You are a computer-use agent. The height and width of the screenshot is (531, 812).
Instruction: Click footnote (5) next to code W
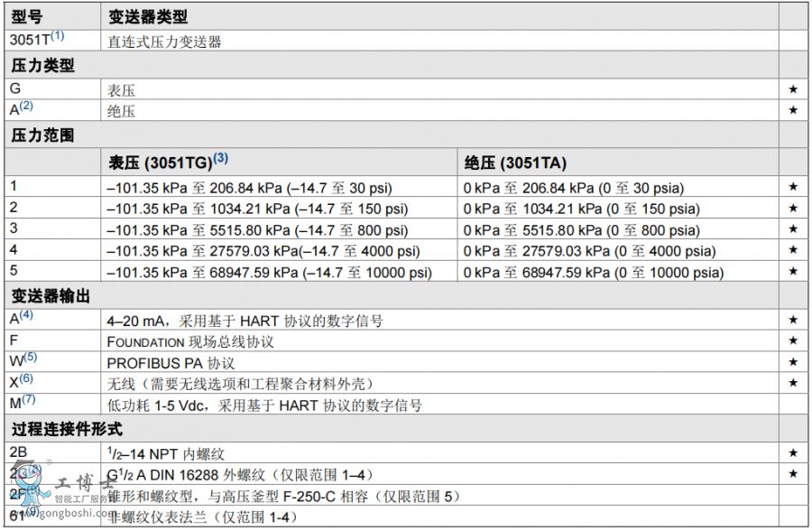31,358
